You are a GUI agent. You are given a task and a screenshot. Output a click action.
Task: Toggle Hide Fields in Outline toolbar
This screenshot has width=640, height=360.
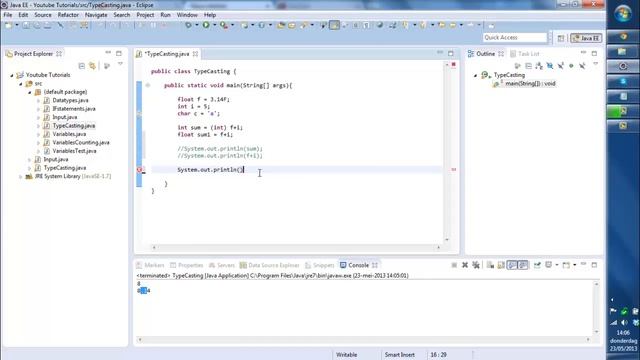click(x=550, y=66)
